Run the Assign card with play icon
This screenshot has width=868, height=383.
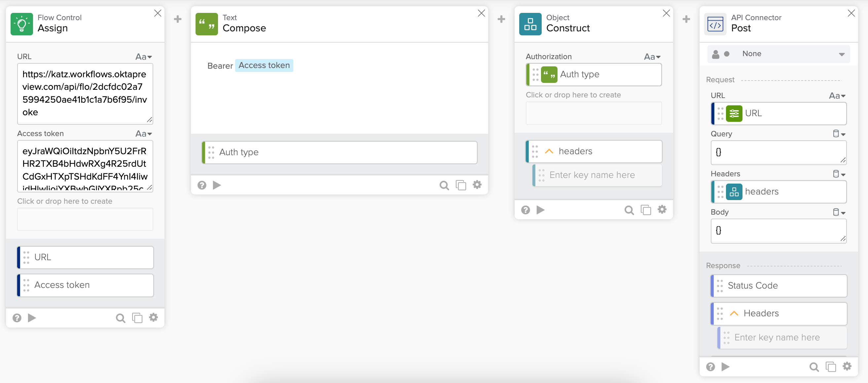32,318
